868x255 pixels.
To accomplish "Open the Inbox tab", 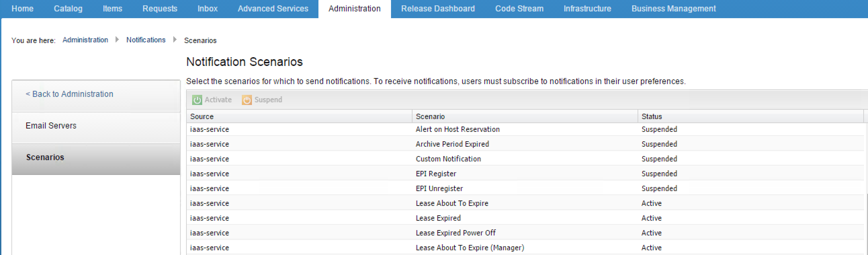I will click(x=207, y=9).
